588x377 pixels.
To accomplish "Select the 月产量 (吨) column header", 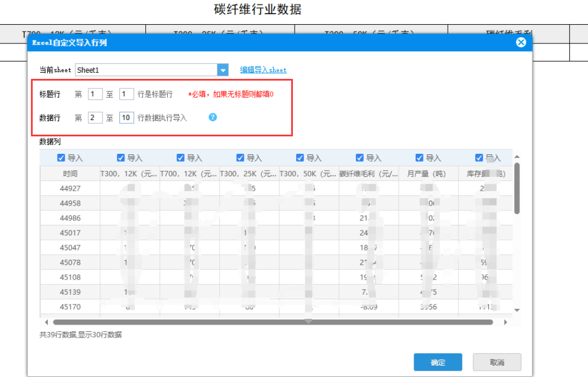I will click(x=429, y=174).
